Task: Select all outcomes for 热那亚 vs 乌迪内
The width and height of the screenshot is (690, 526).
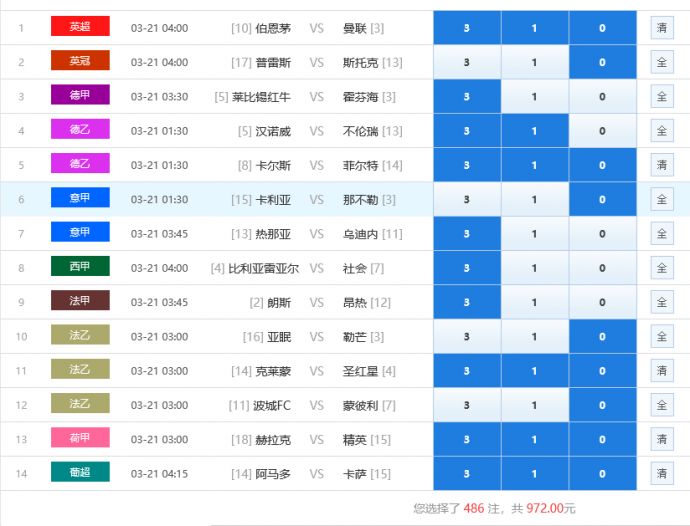Action: point(661,234)
